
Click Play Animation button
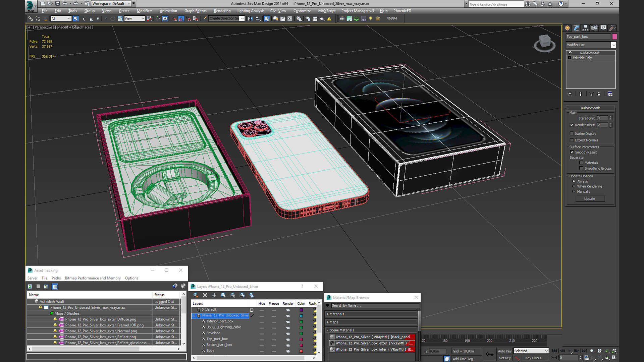tap(569, 351)
